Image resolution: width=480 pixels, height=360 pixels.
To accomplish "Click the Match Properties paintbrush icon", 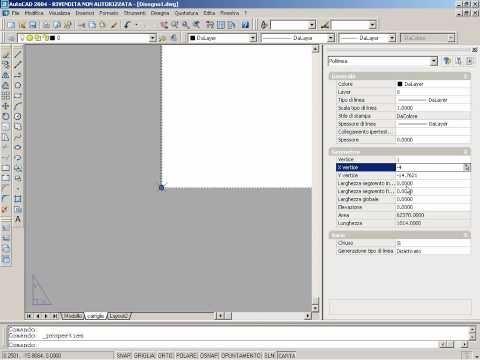I will (114, 25).
